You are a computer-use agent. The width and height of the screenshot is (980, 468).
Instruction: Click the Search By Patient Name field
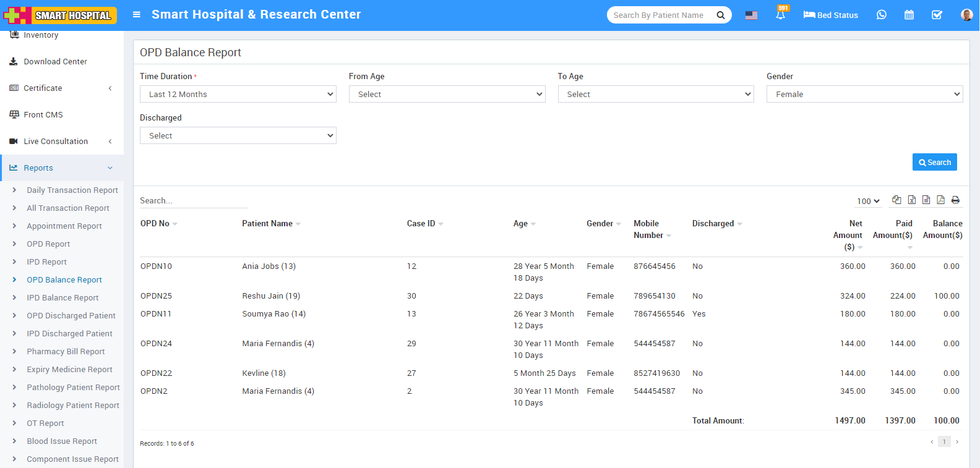[x=659, y=15]
